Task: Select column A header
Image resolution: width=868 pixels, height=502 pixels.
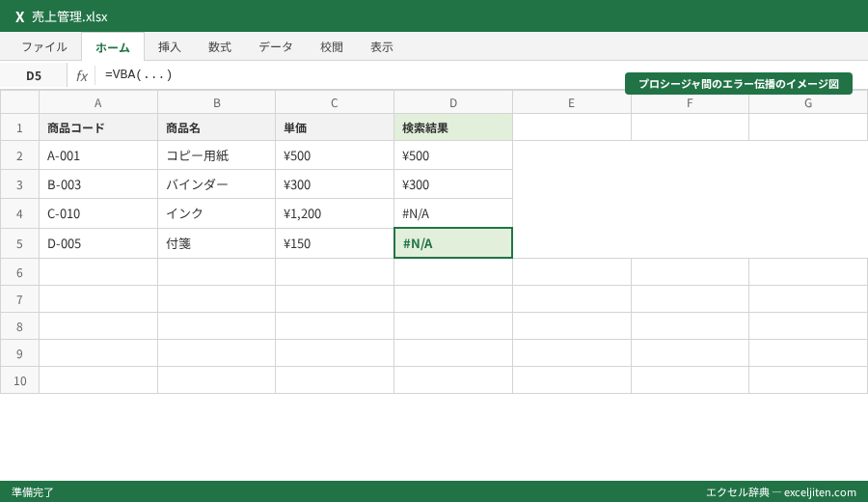Action: [98, 103]
